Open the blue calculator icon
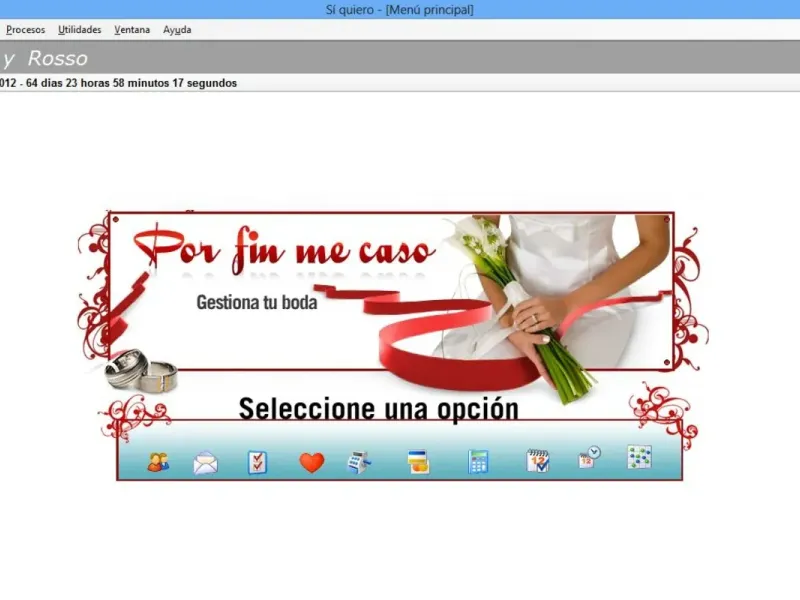800x600 pixels. 478,462
